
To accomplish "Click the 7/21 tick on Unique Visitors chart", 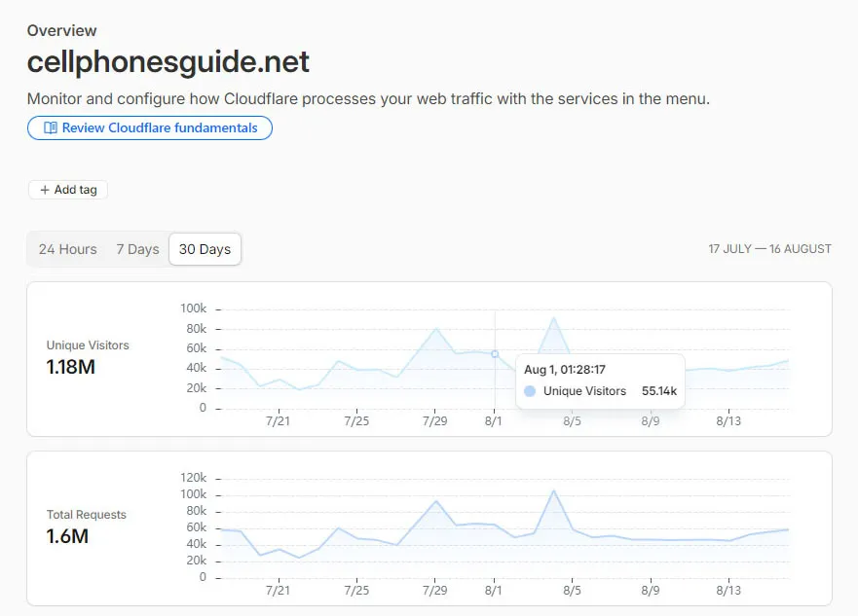I will tap(278, 420).
